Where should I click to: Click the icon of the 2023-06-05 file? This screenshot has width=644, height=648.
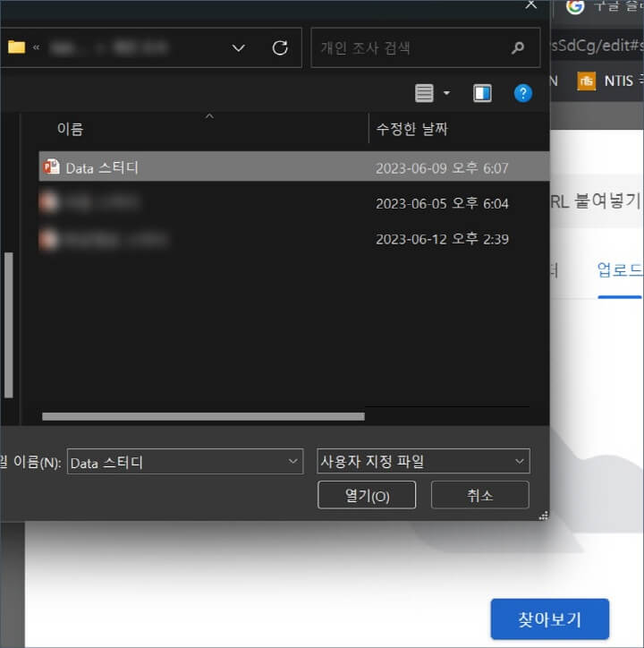click(48, 203)
